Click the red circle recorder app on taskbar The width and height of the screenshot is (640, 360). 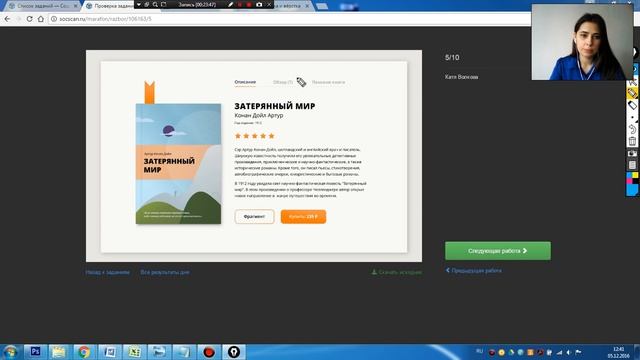click(209, 351)
